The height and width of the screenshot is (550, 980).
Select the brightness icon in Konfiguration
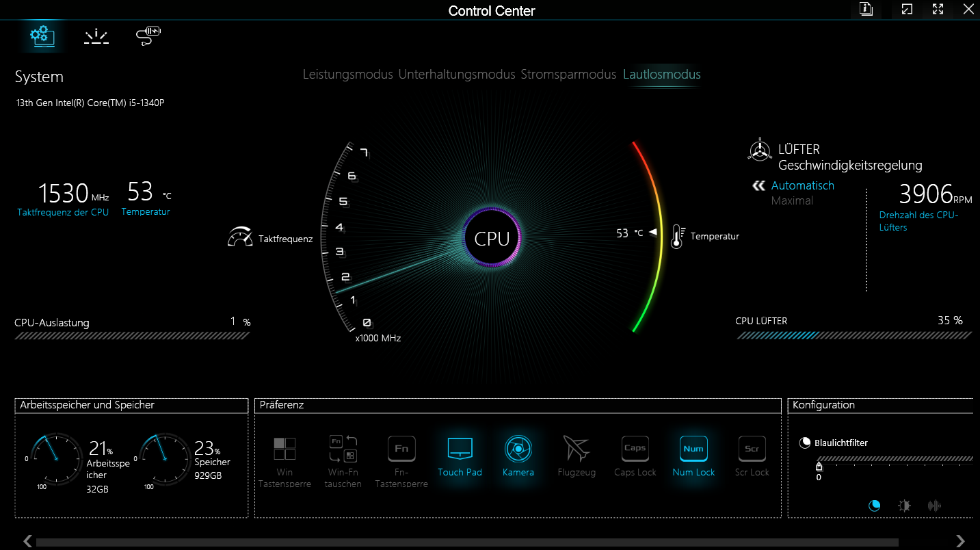tap(904, 506)
